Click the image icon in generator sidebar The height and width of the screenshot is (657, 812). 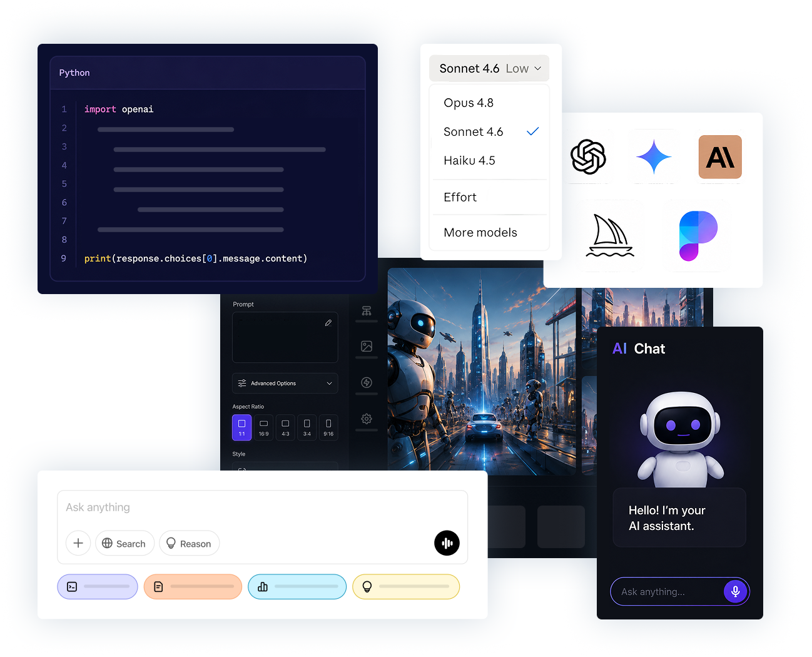coord(367,346)
